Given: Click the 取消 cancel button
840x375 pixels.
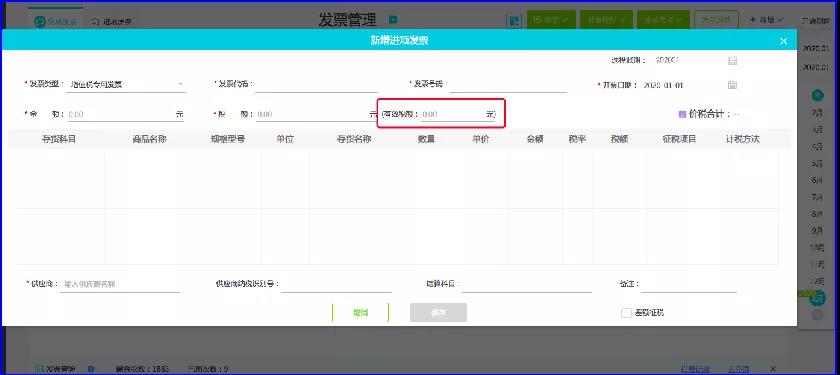Looking at the screenshot, I should tap(361, 313).
